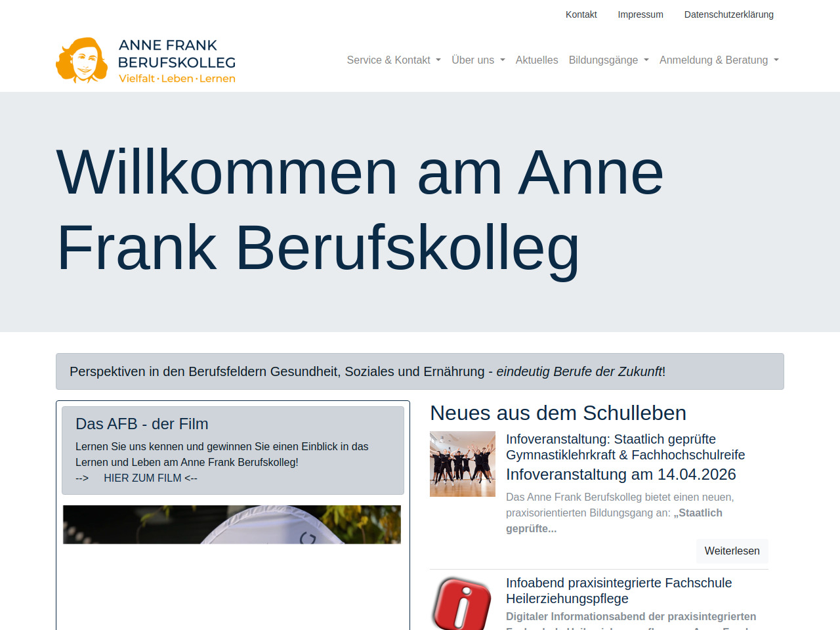This screenshot has width=840, height=630.
Task: Open the Impressum page
Action: [640, 14]
